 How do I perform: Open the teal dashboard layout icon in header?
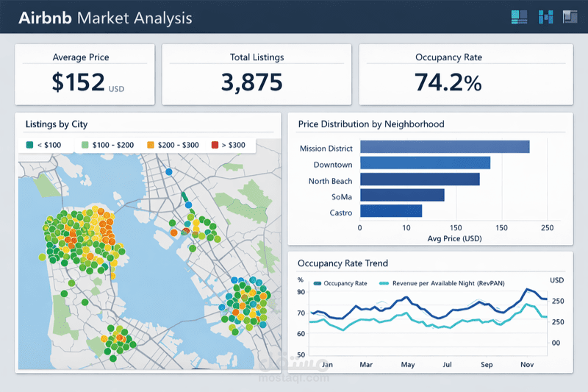coord(520,17)
